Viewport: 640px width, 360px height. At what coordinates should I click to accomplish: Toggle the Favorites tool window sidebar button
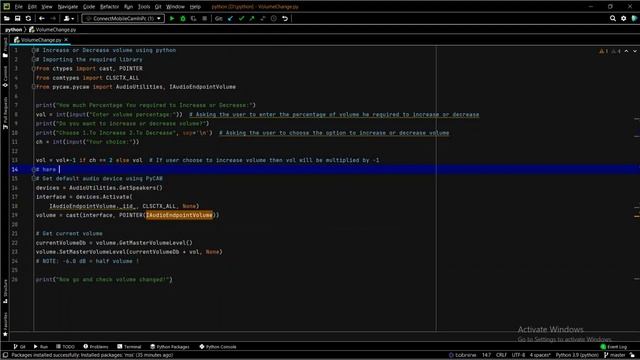tap(5, 324)
